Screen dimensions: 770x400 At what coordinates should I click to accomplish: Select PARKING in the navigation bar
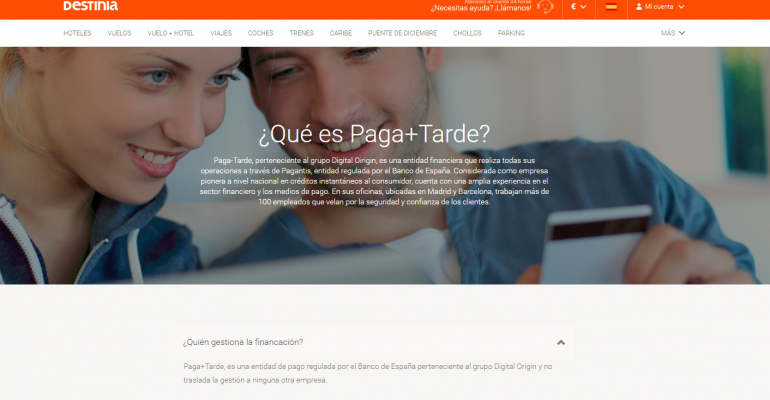tap(511, 33)
